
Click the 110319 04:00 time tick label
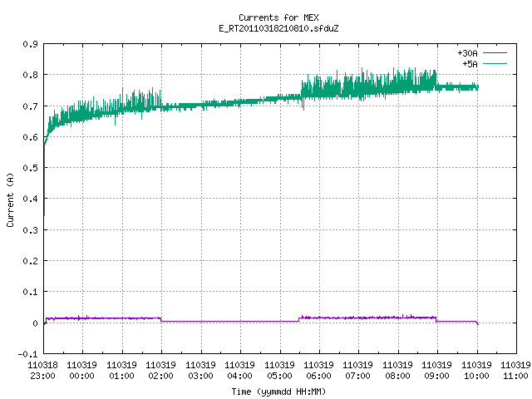tap(240, 371)
